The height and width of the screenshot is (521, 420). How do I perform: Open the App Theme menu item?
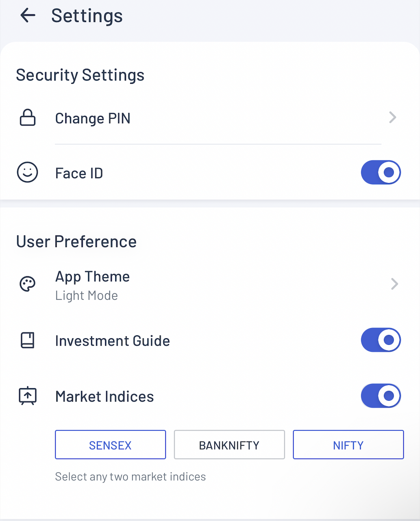92,277
